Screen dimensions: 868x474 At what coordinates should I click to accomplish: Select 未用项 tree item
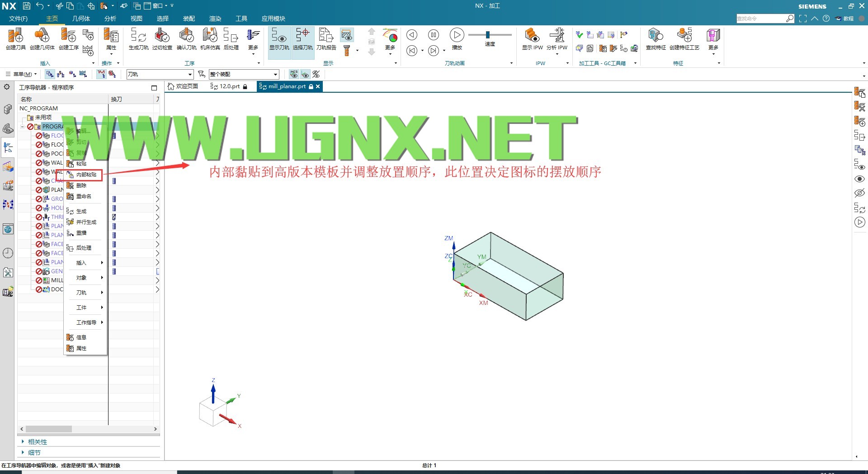pos(43,118)
